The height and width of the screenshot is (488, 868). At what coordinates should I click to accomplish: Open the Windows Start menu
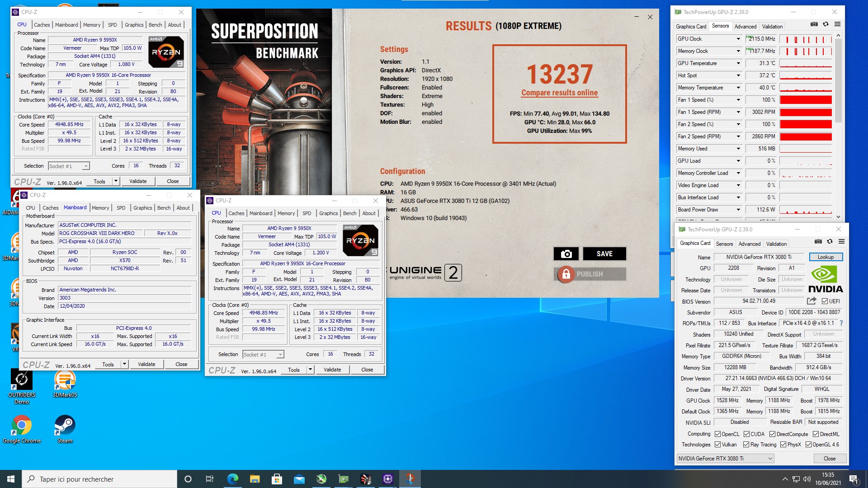click(x=11, y=479)
